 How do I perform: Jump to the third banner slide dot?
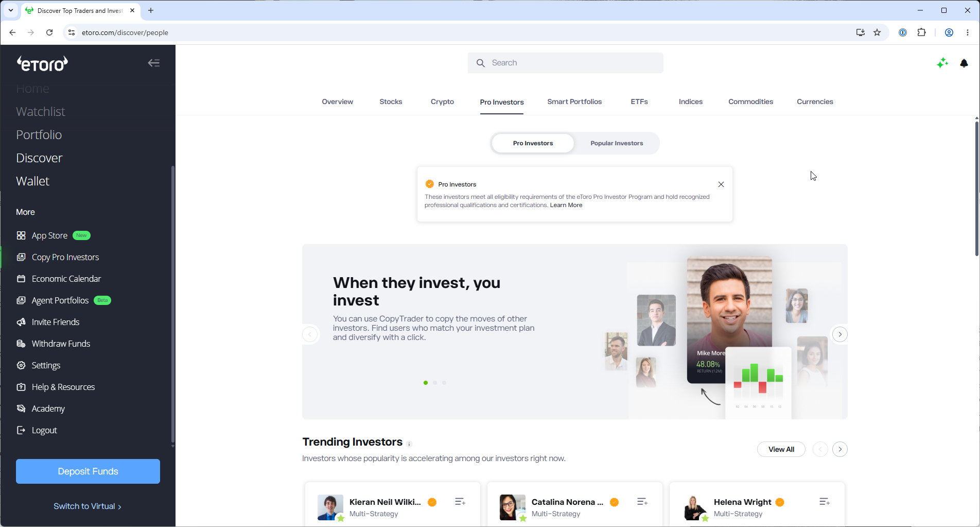tap(444, 383)
